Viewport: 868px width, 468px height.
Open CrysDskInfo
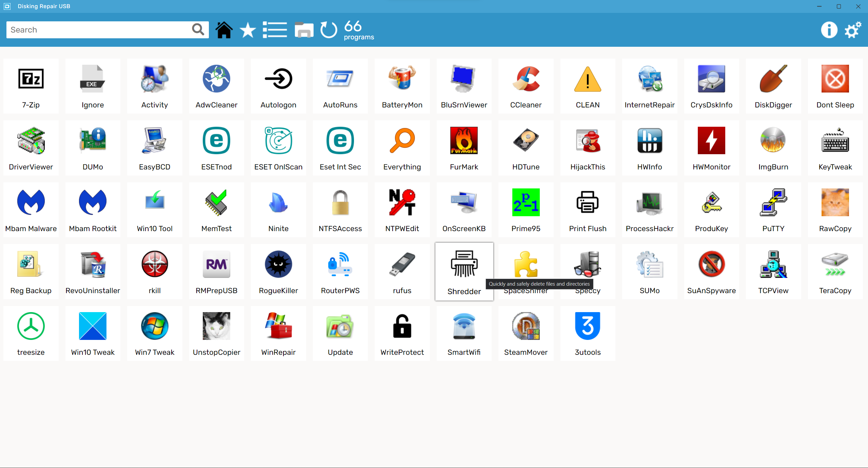click(711, 86)
